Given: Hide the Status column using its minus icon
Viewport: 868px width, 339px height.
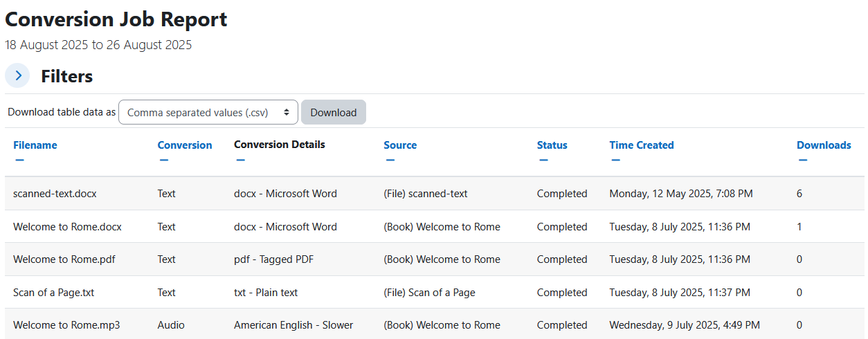Looking at the screenshot, I should coord(543,161).
